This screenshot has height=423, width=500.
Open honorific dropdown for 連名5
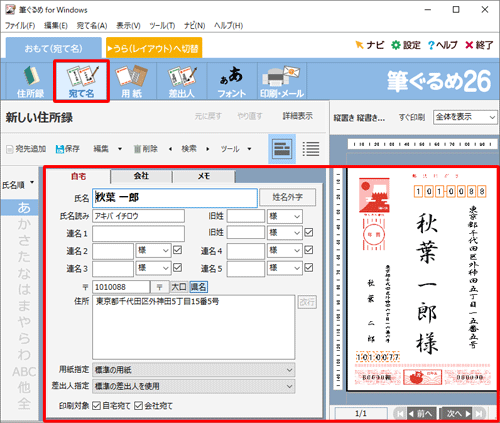point(285,268)
